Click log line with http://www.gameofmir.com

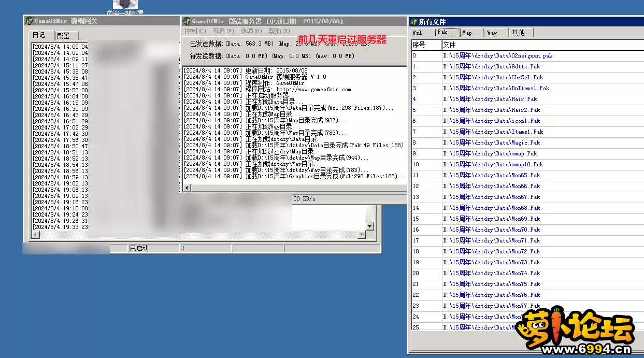click(x=268, y=89)
